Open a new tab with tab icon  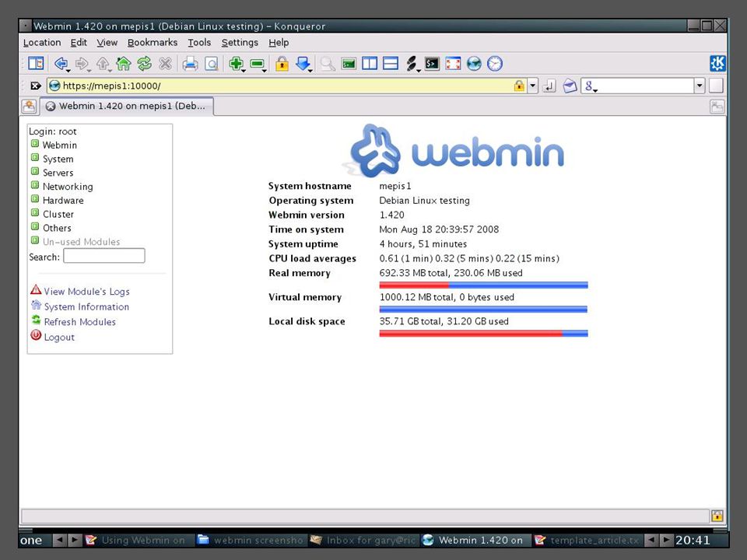(x=29, y=106)
